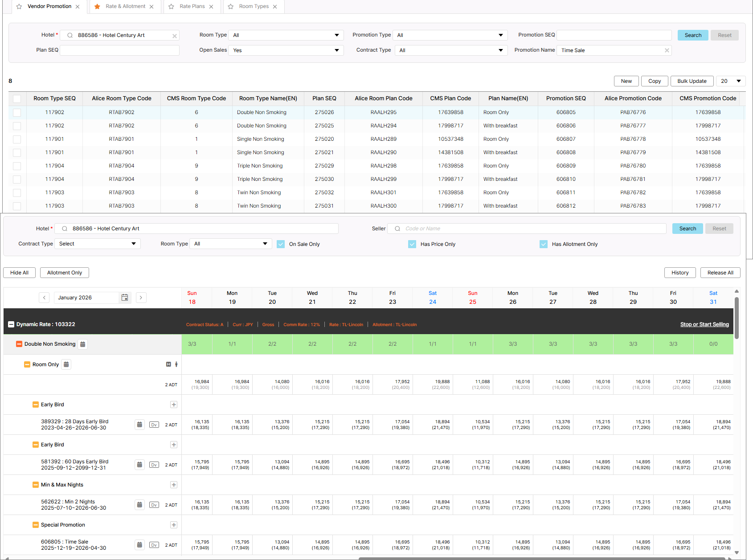Open the Promotion Type dropdown
This screenshot has height=560, width=753.
point(450,35)
